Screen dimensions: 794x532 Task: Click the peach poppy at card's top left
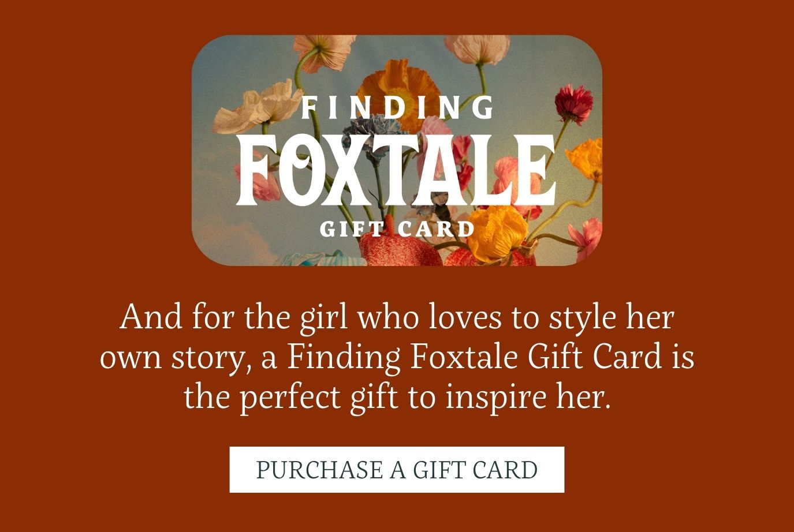323,52
